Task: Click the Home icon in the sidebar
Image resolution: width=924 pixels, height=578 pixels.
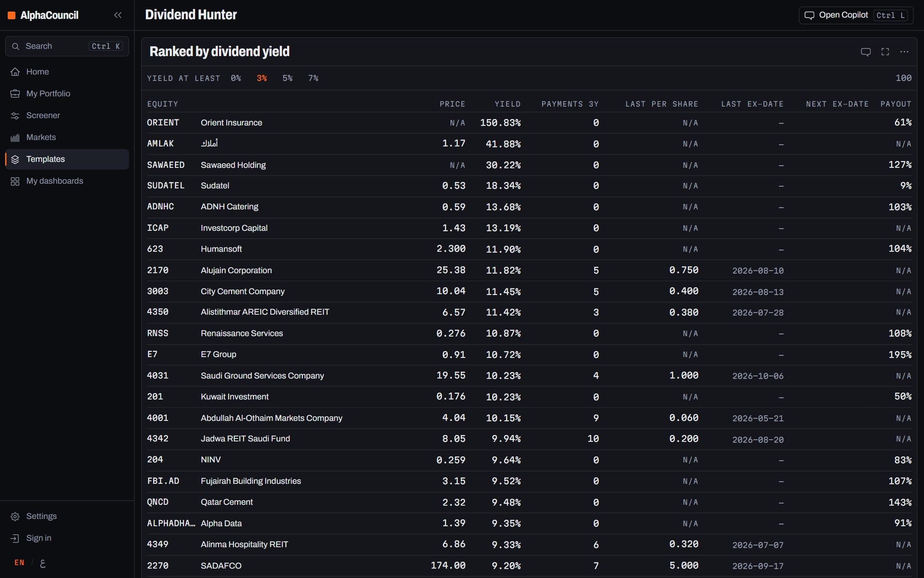Action: 15,72
